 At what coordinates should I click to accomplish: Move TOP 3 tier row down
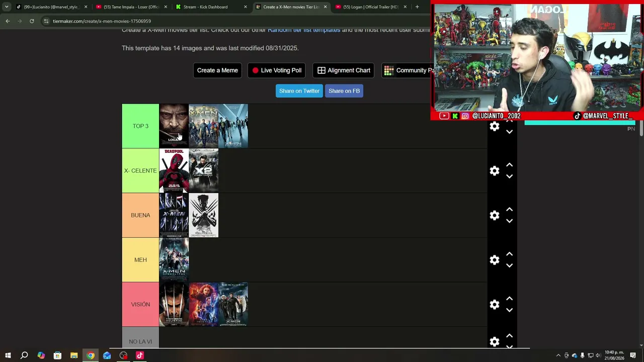(x=509, y=132)
